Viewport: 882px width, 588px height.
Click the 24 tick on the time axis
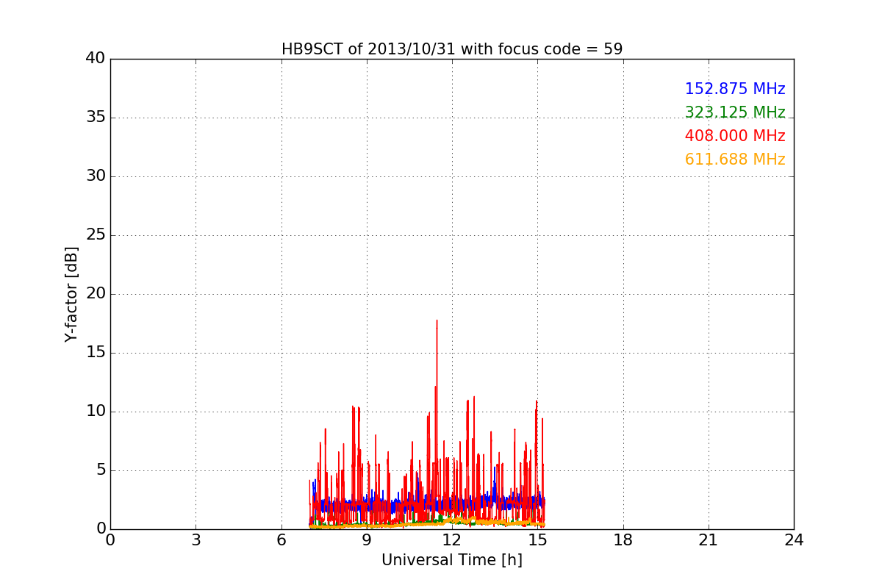point(794,540)
